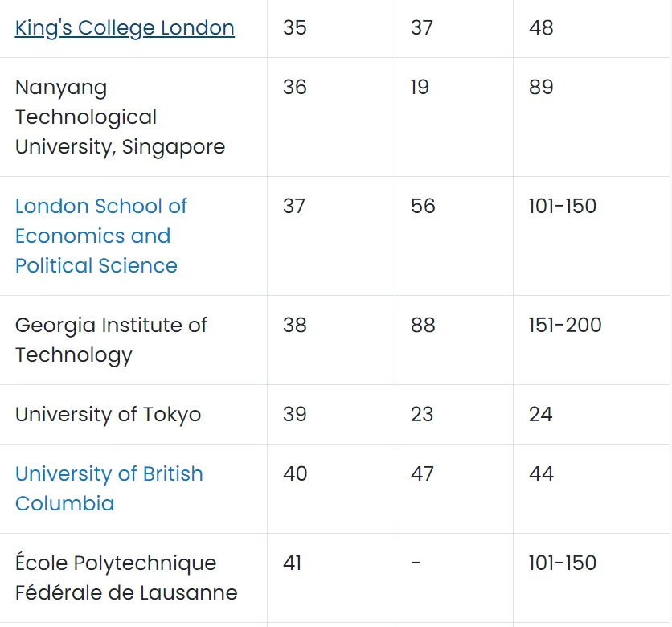Click the 56 value in LSE row
This screenshot has width=672, height=627.
click(423, 206)
